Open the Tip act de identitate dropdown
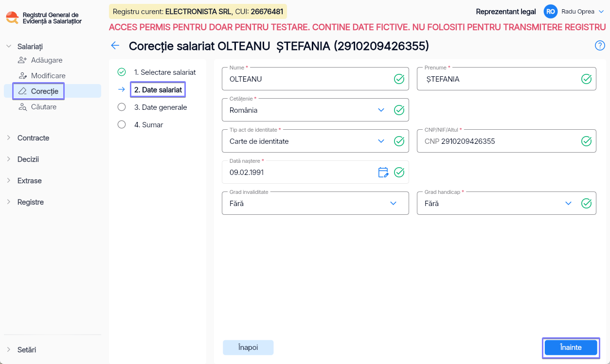 point(381,141)
